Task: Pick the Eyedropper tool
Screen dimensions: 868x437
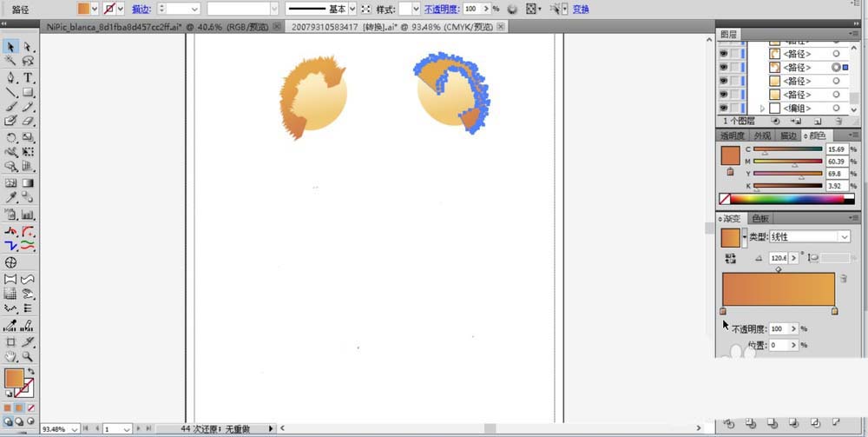Action: (10, 197)
